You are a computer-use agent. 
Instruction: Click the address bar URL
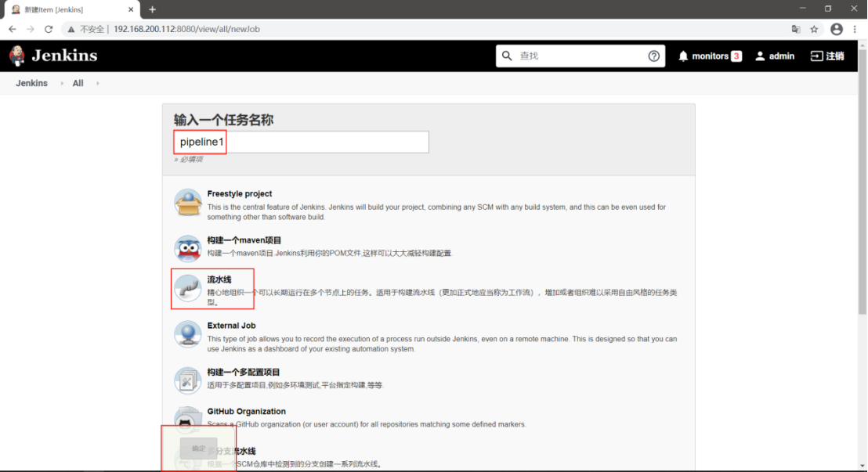tap(186, 29)
